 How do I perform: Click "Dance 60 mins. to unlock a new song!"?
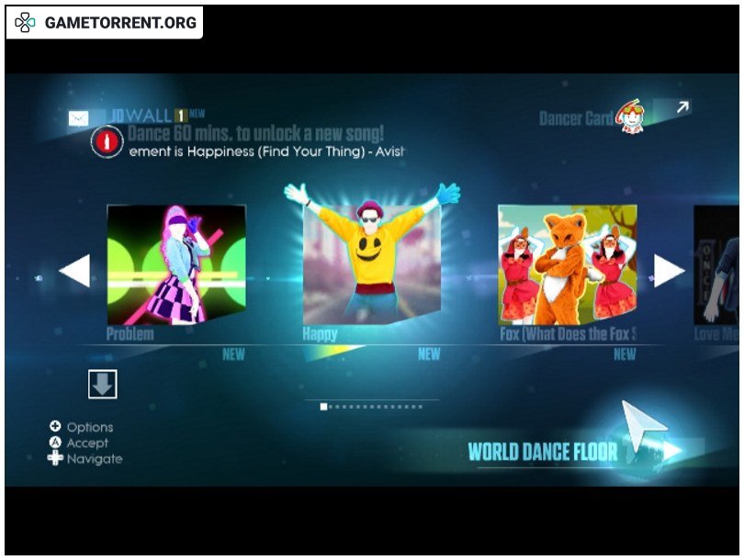(255, 134)
